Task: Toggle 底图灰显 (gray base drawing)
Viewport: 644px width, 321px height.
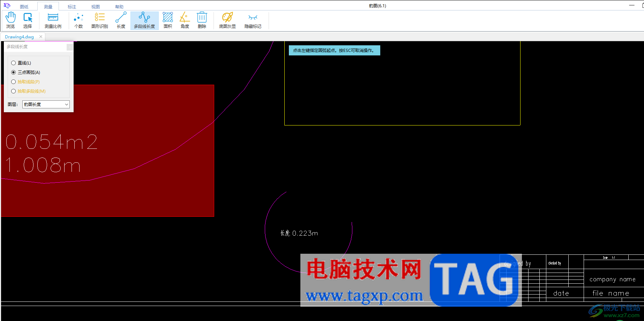Action: (x=227, y=20)
